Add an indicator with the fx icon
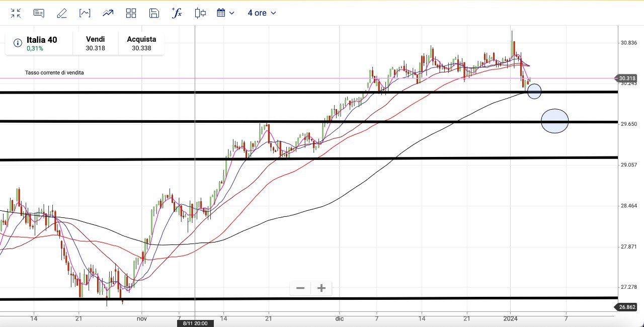Image resolution: width=644 pixels, height=327 pixels. (177, 13)
